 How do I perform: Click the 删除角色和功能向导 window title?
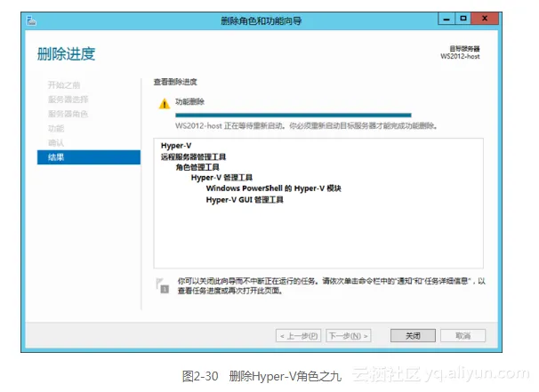[x=261, y=21]
